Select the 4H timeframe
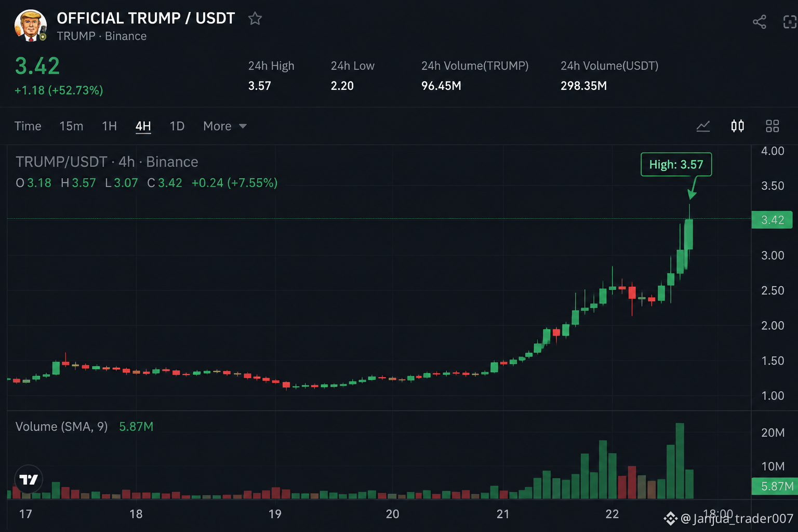 [x=143, y=126]
